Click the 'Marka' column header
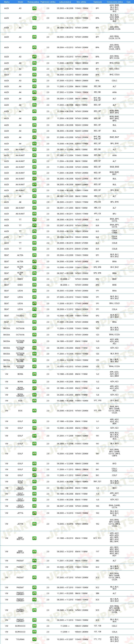134x644 pixels. point(7,2)
